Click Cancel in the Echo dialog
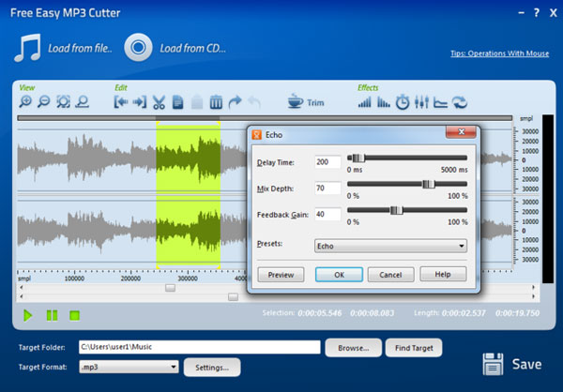The width and height of the screenshot is (563, 392). pyautogui.click(x=390, y=275)
